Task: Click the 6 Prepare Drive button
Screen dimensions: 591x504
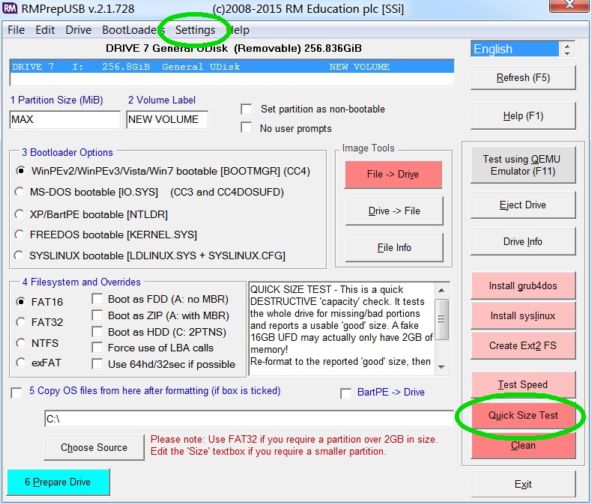Action: click(x=58, y=482)
